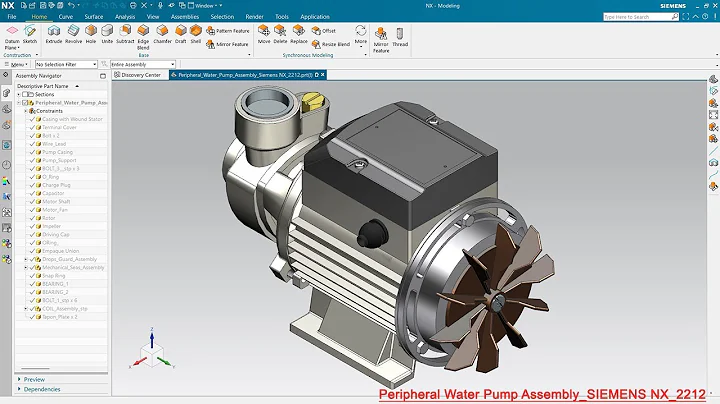
Task: Use the Move Face tool
Action: pos(264,34)
